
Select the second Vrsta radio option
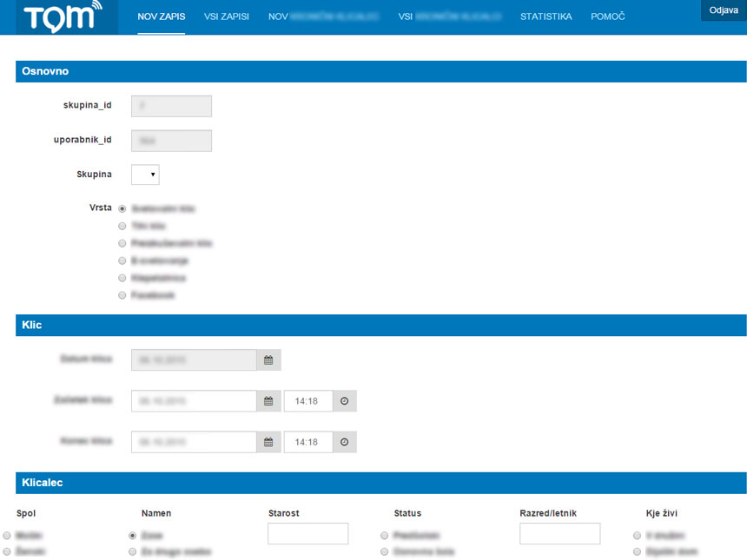tap(122, 226)
